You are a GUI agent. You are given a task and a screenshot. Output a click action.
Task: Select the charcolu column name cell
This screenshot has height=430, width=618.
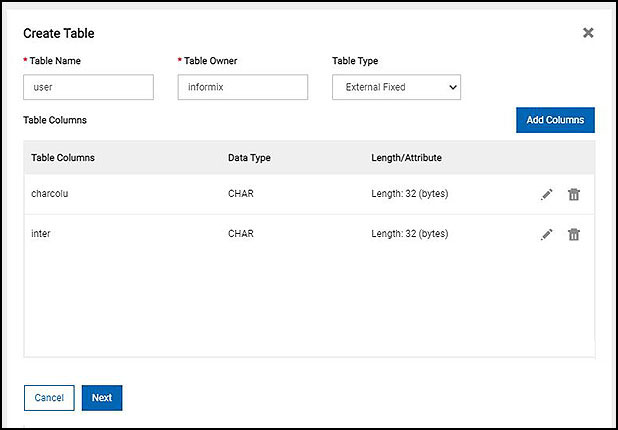(50, 194)
